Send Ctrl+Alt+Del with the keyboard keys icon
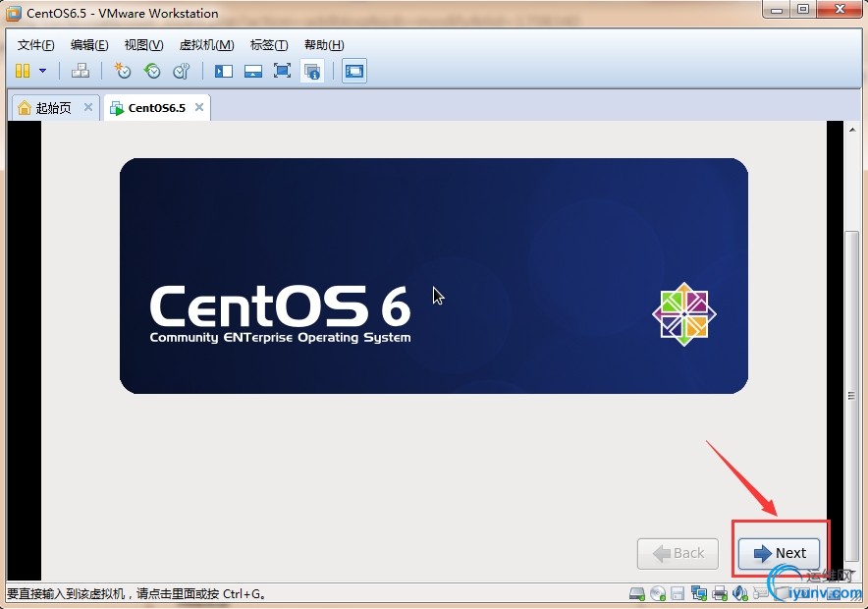This screenshot has width=868, height=609. 81,71
